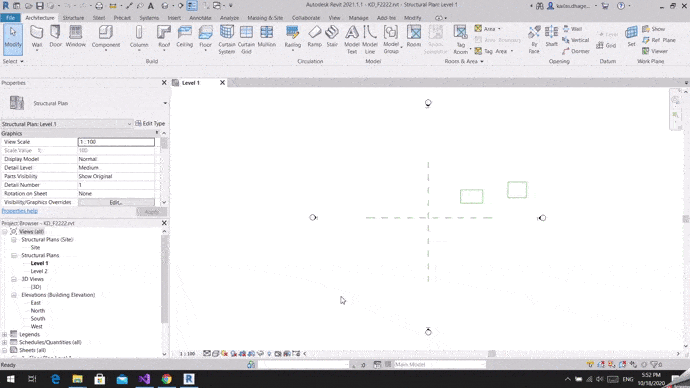The width and height of the screenshot is (690, 388).
Task: Click the Model Text tool
Action: (x=352, y=40)
